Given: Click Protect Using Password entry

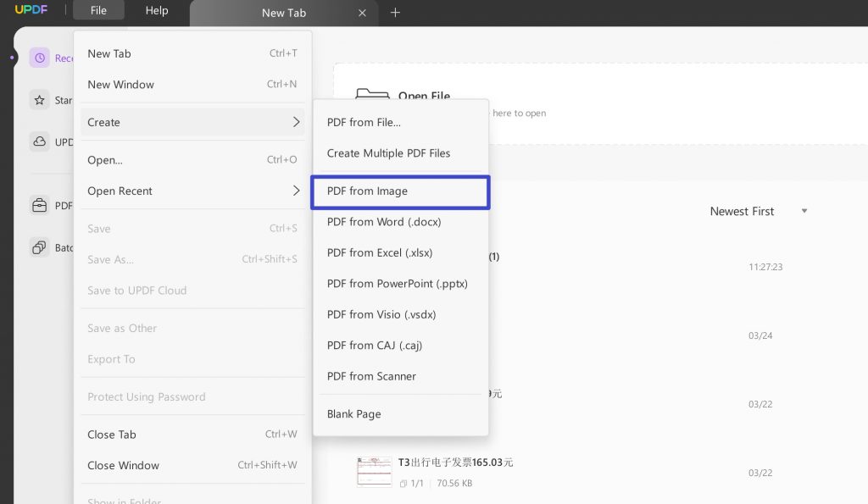Looking at the screenshot, I should [x=192, y=396].
